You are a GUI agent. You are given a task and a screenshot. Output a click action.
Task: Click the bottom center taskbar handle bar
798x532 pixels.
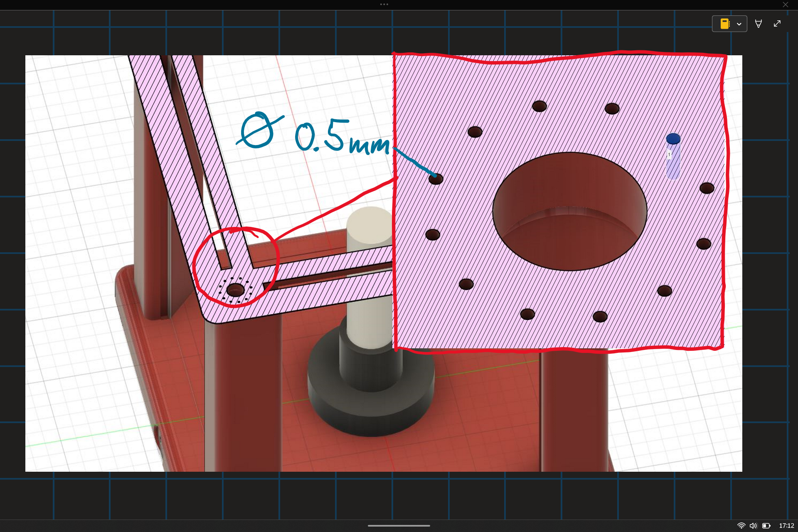click(399, 526)
